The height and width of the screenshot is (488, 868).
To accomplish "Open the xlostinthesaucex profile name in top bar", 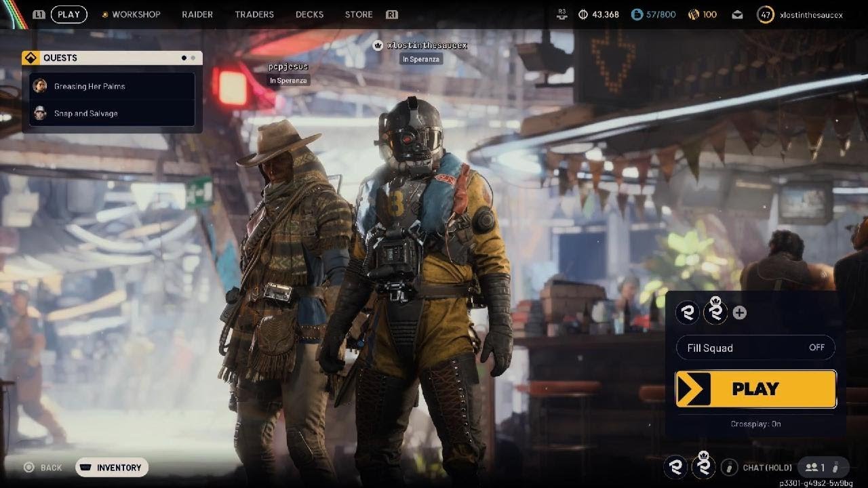I will 812,14.
